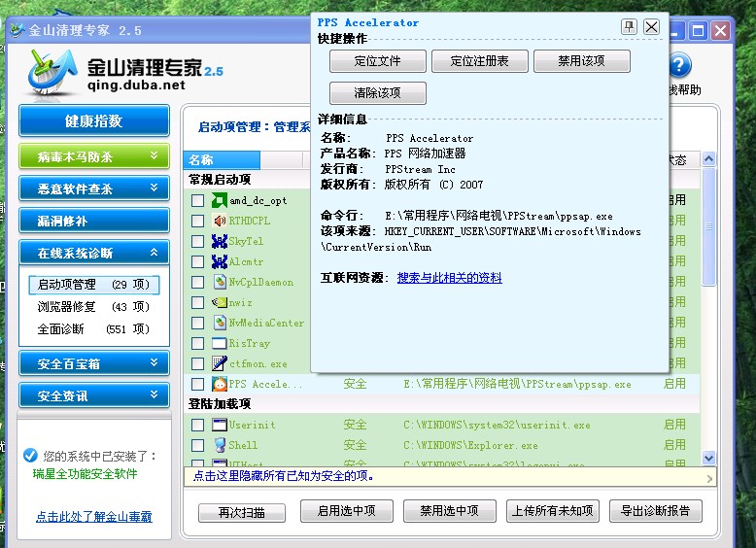This screenshot has height=548, width=756.
Task: Tick the Alcmtr checkbox
Action: [x=197, y=261]
